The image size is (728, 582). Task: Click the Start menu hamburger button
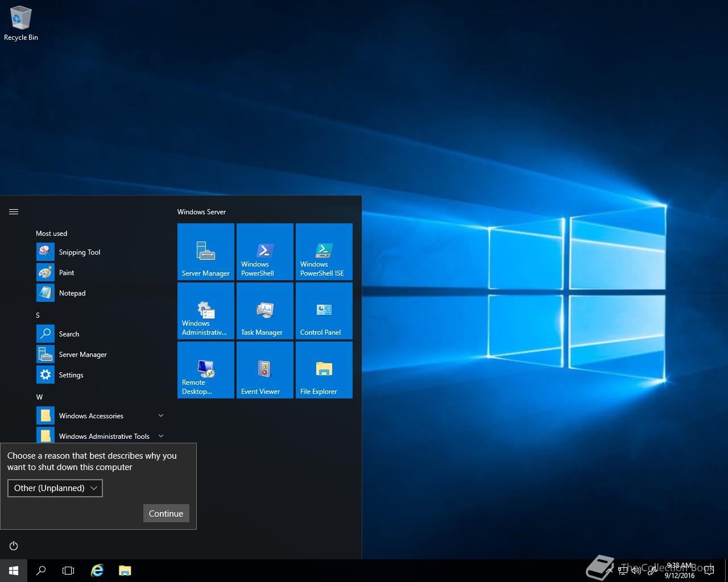coord(14,211)
